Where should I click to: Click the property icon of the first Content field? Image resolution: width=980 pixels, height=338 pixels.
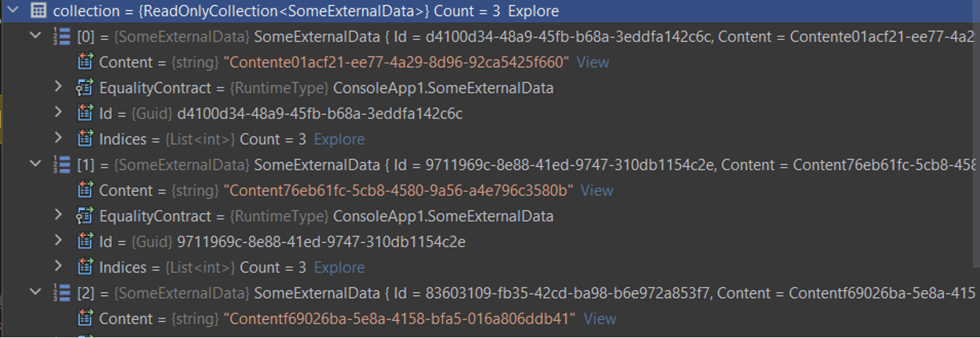[x=84, y=62]
